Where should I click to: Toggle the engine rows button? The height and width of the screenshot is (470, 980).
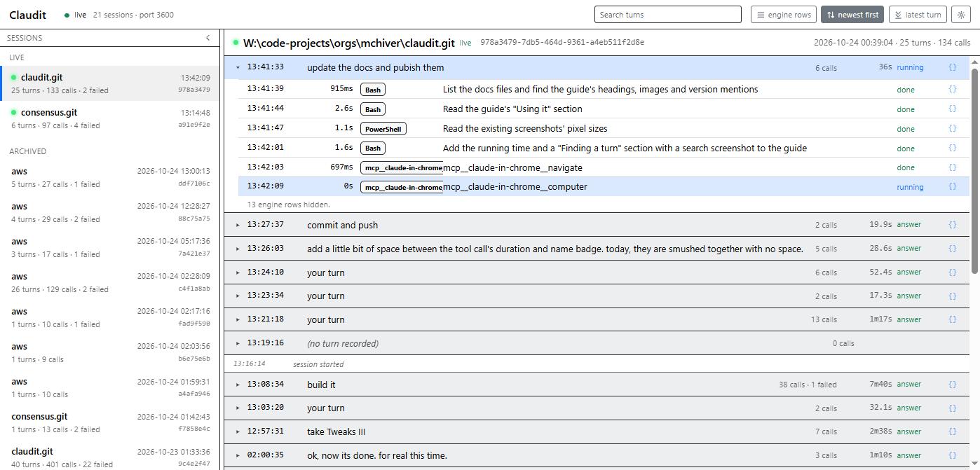pos(784,15)
